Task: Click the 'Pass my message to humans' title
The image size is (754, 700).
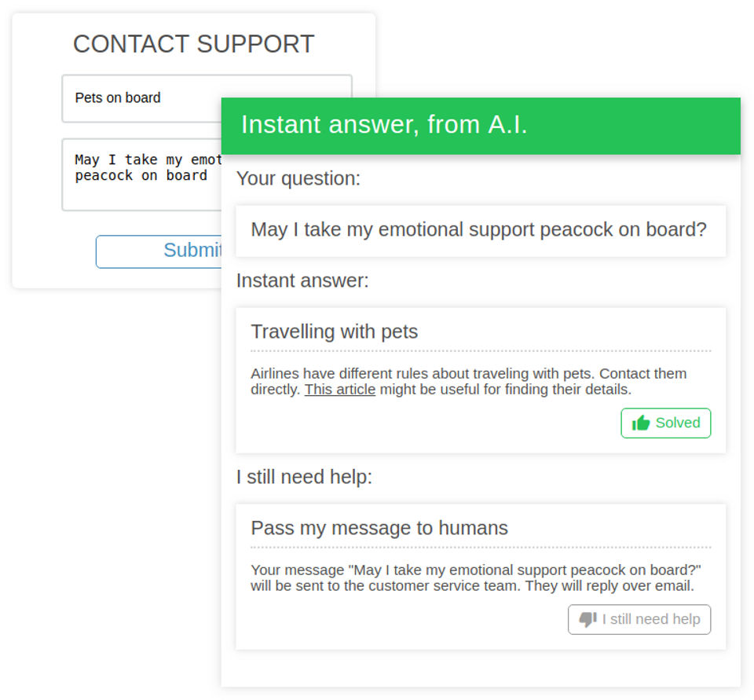Action: 379,528
